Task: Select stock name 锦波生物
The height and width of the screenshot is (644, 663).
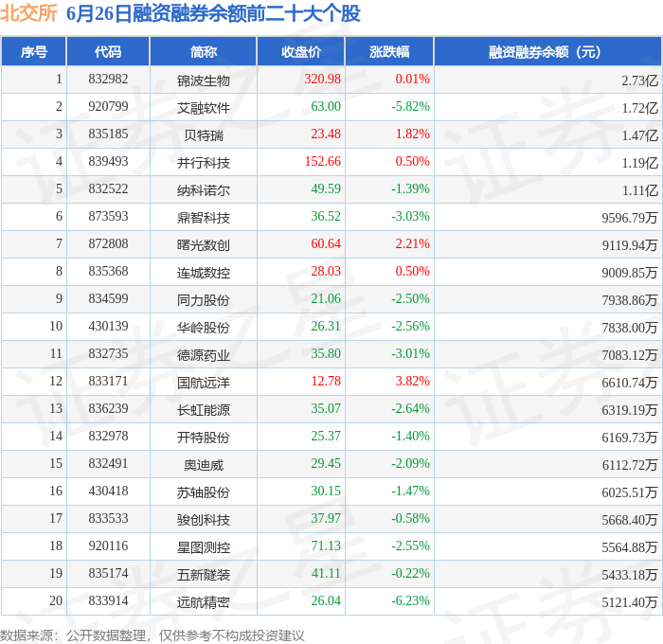Action: (204, 80)
